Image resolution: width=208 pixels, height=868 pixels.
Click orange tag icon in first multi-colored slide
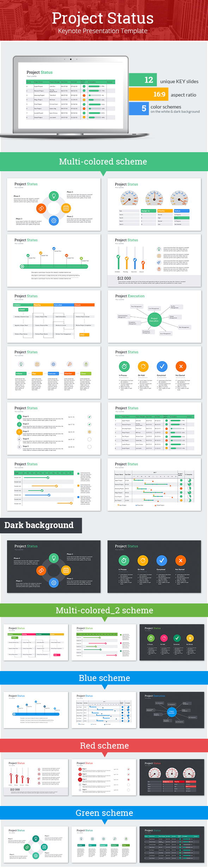coord(41,208)
